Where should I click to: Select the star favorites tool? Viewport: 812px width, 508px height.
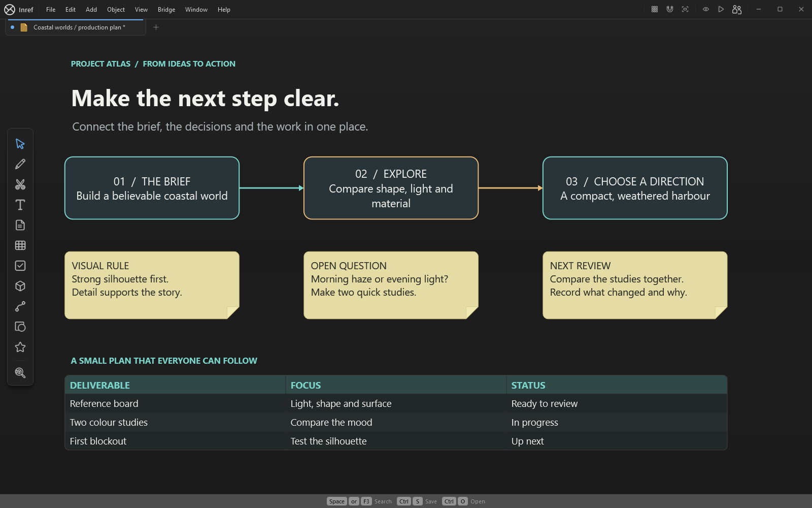tap(20, 347)
